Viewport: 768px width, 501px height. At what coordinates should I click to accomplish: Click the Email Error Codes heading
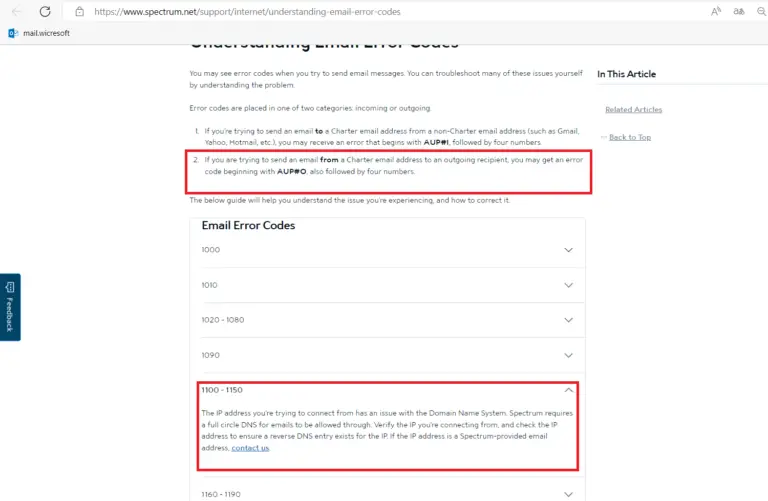click(248, 225)
